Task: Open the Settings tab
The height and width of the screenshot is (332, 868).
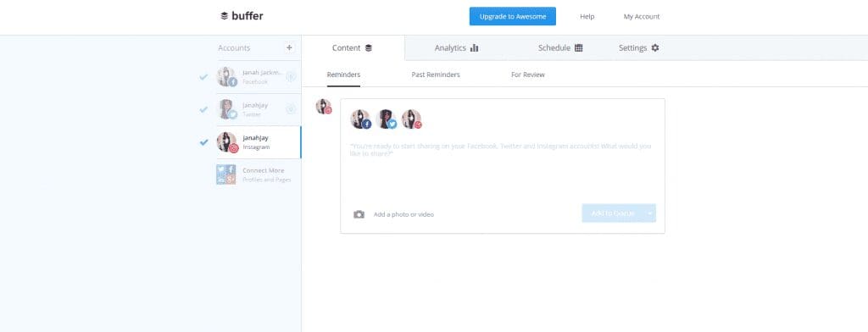Action: coord(639,47)
